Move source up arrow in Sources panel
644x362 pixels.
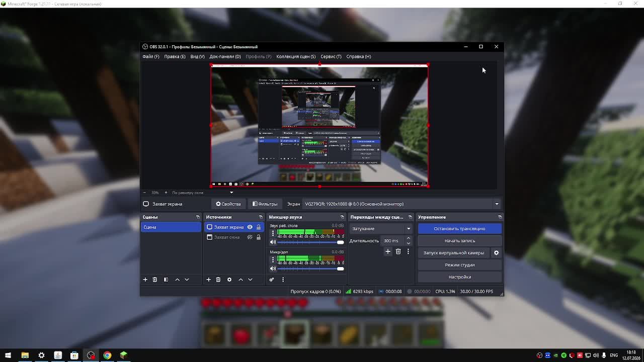click(240, 280)
